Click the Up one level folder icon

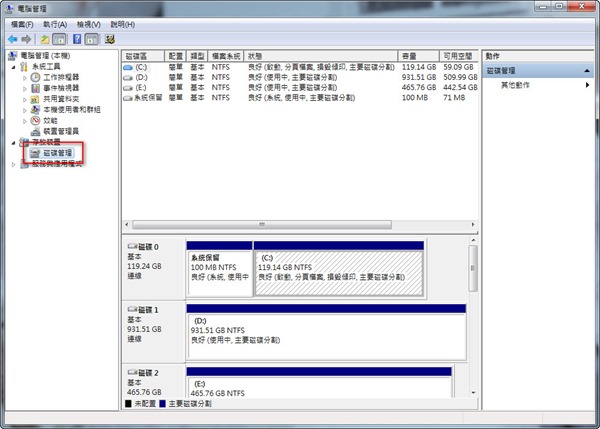[x=44, y=38]
